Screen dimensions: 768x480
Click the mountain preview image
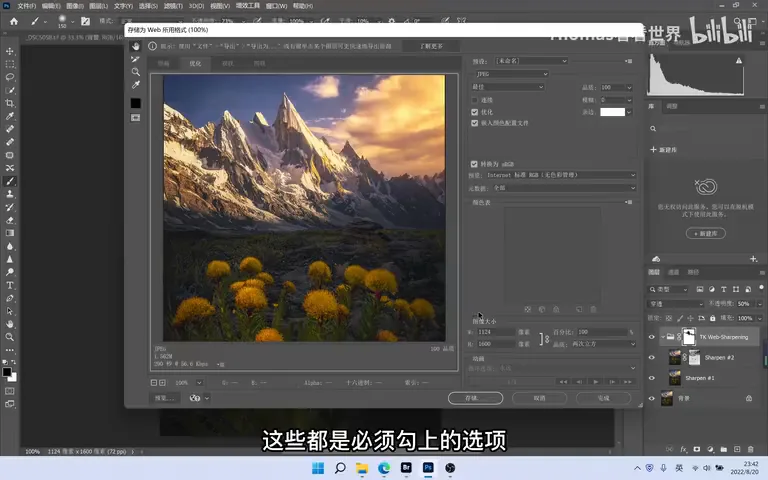pos(304,208)
